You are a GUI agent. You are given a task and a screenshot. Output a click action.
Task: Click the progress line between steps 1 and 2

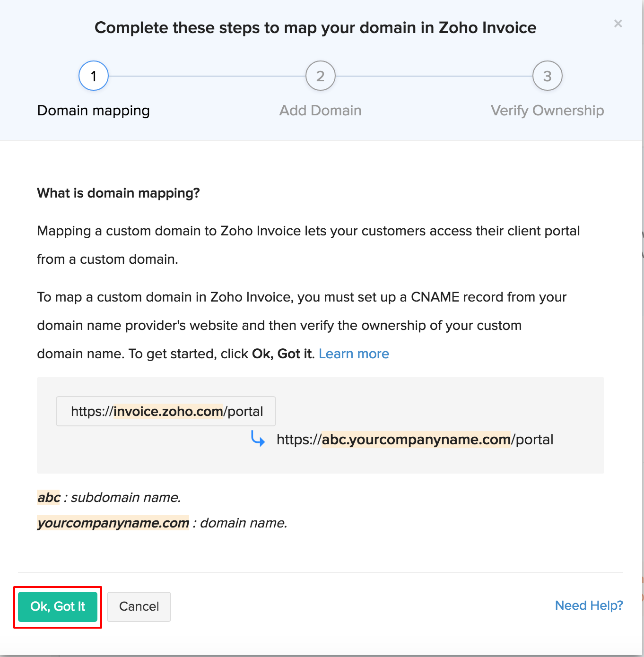point(207,76)
